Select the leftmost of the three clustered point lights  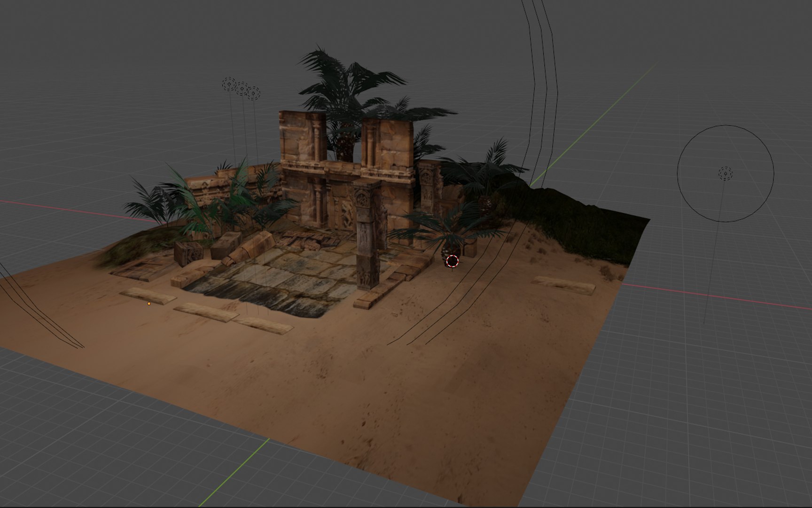[229, 85]
